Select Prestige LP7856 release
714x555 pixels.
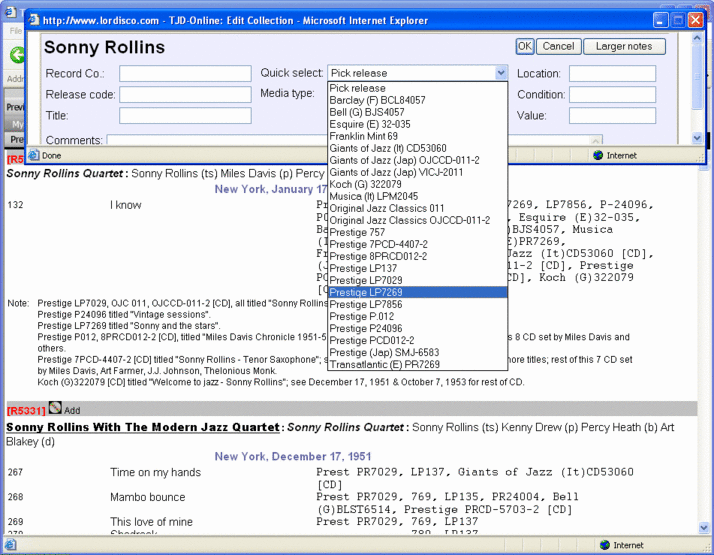click(418, 304)
